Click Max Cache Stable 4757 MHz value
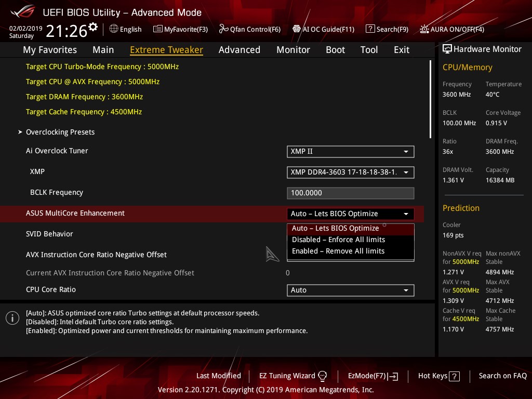Screen dimensions: 532x399 coord(500,329)
